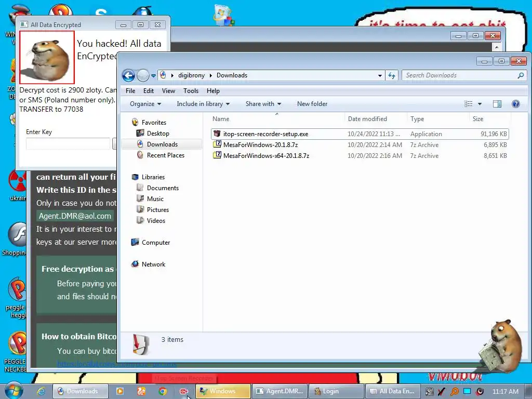Open the View menu

click(168, 91)
